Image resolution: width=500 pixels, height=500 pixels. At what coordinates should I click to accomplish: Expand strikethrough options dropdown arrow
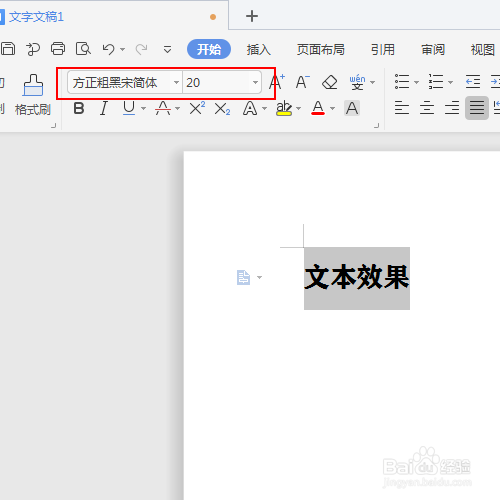click(x=178, y=109)
